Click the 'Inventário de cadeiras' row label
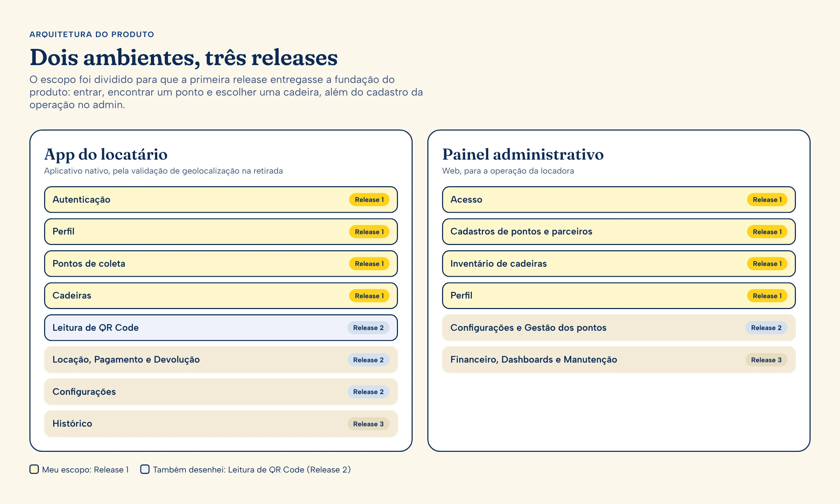 (498, 264)
